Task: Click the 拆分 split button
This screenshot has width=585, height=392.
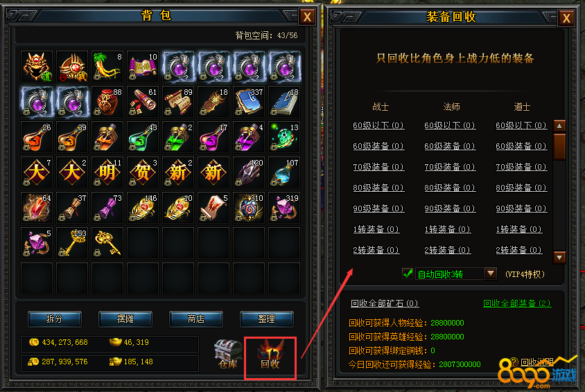Action: 55,319
